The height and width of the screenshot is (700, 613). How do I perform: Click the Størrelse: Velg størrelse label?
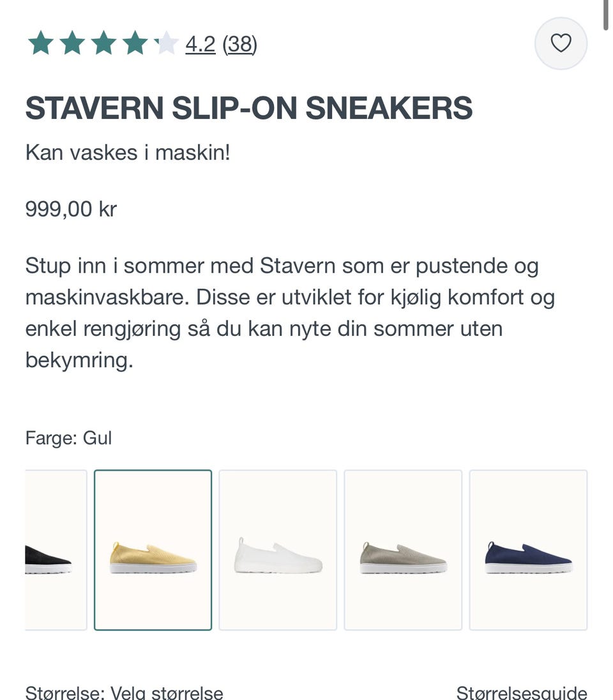click(124, 692)
